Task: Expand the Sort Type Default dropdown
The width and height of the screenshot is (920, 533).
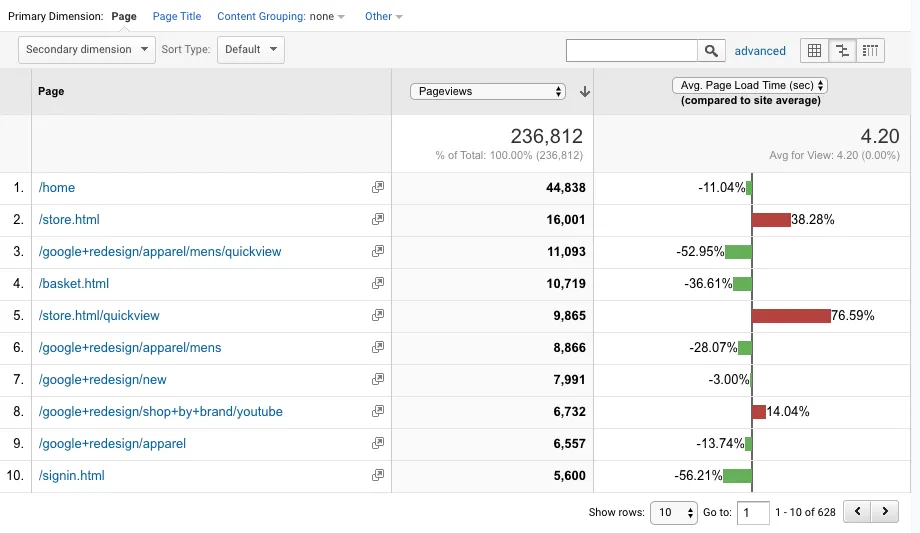Action: click(250, 50)
